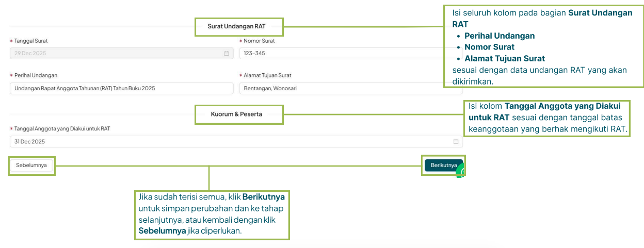Image resolution: width=644 pixels, height=248 pixels.
Task: Click the Tanggal Surat field label
Action: click(x=30, y=41)
